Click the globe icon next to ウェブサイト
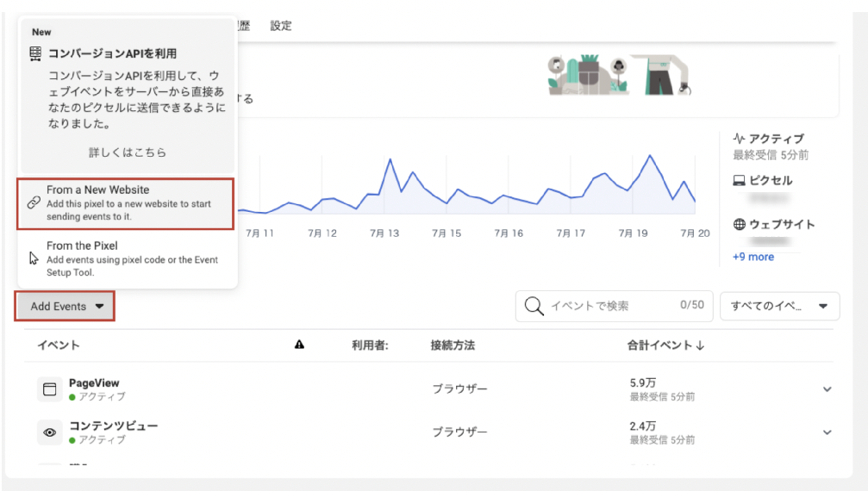This screenshot has width=868, height=491. (x=739, y=225)
